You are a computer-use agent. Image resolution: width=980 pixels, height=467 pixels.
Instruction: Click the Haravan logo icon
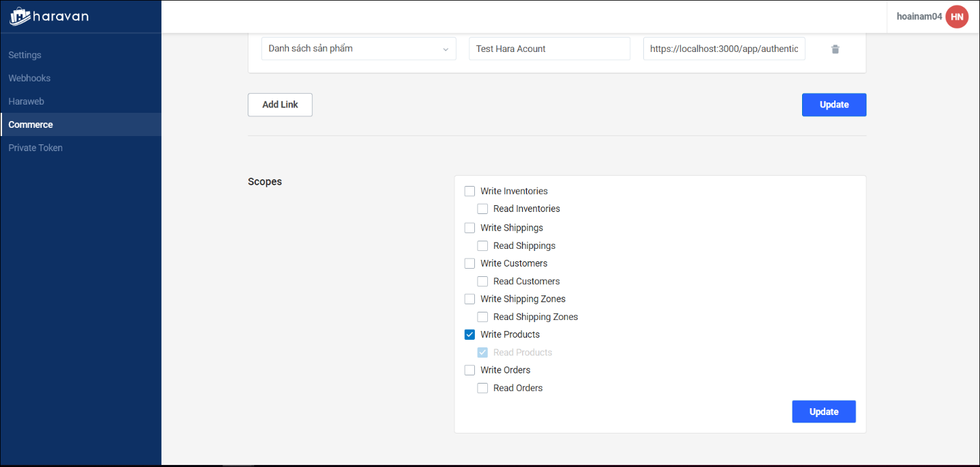[x=21, y=16]
